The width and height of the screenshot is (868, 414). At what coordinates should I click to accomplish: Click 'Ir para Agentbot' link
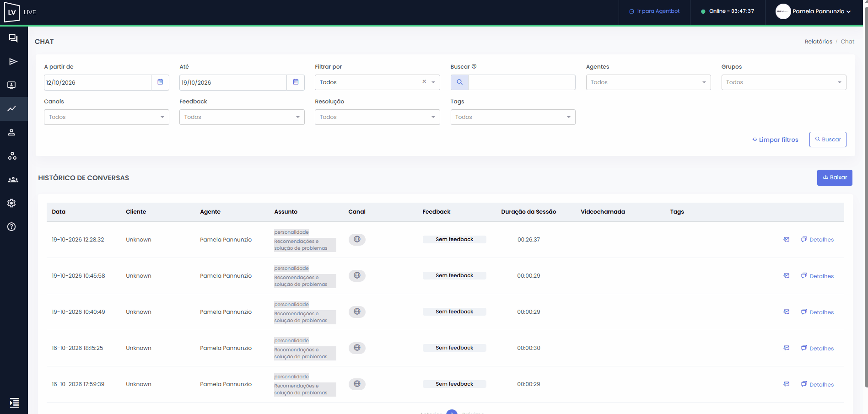[x=654, y=11]
